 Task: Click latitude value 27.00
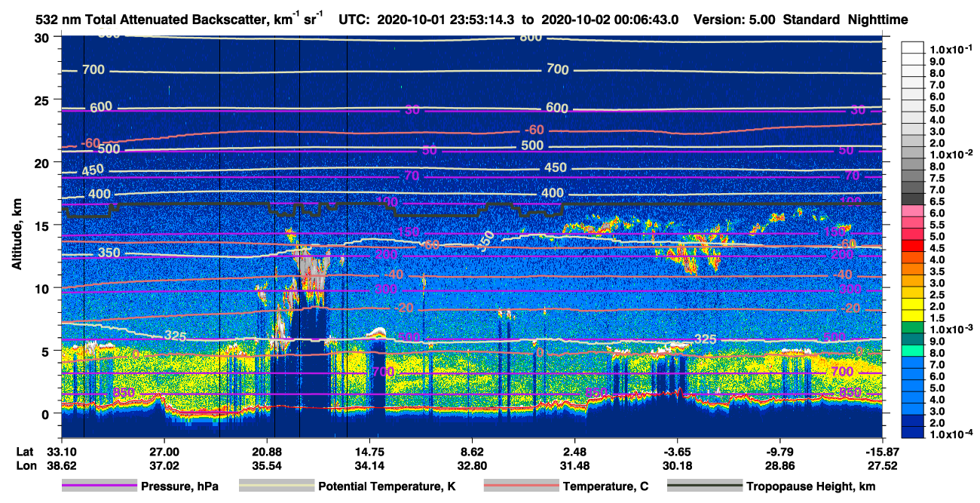click(x=164, y=451)
